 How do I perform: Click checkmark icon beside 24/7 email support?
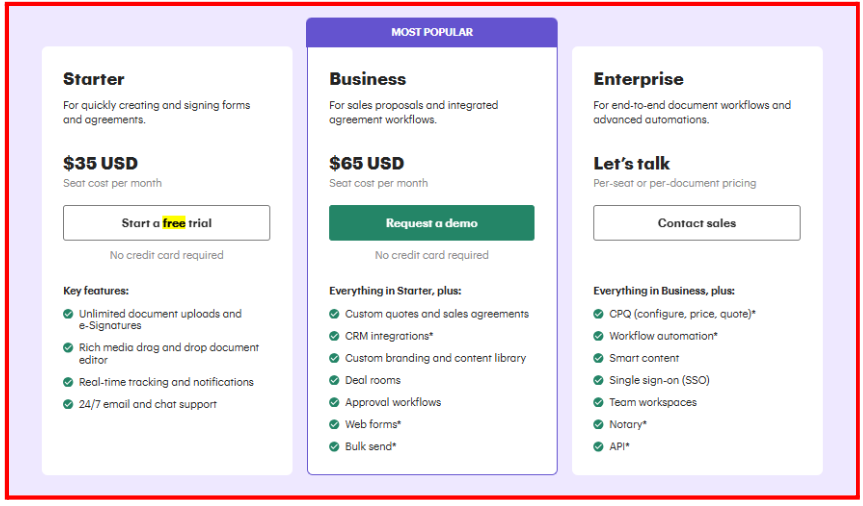(68, 404)
